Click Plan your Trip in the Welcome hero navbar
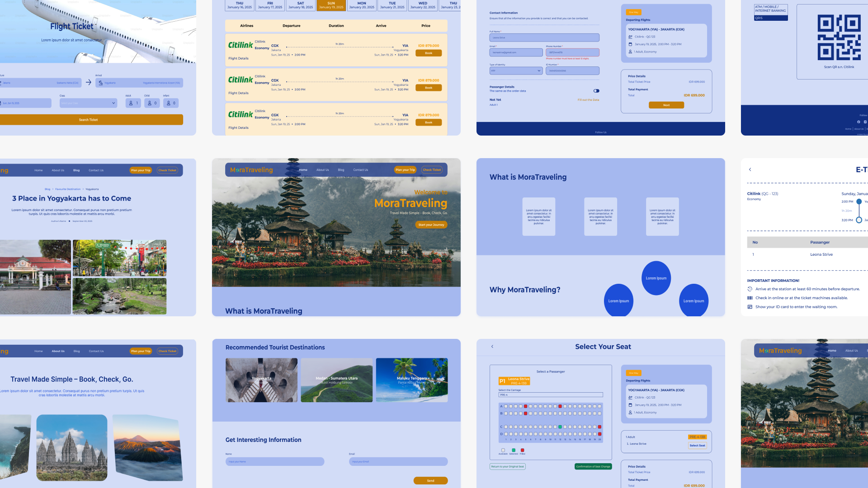 click(405, 170)
